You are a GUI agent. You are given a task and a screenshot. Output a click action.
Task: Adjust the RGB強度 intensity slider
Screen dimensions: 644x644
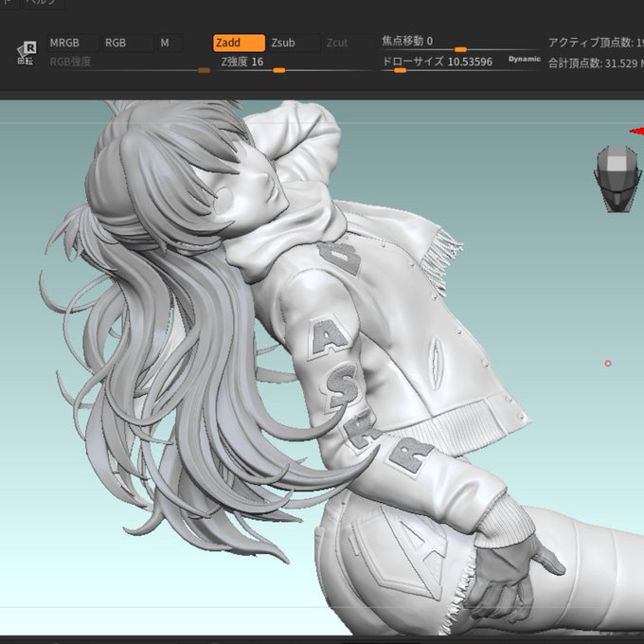[x=130, y=65]
